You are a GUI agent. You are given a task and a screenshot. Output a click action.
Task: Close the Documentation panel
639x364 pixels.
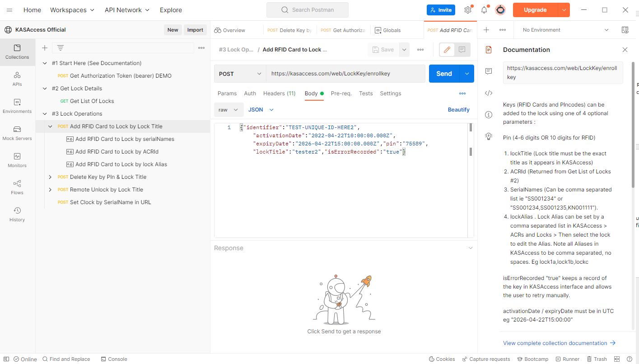tap(625, 50)
